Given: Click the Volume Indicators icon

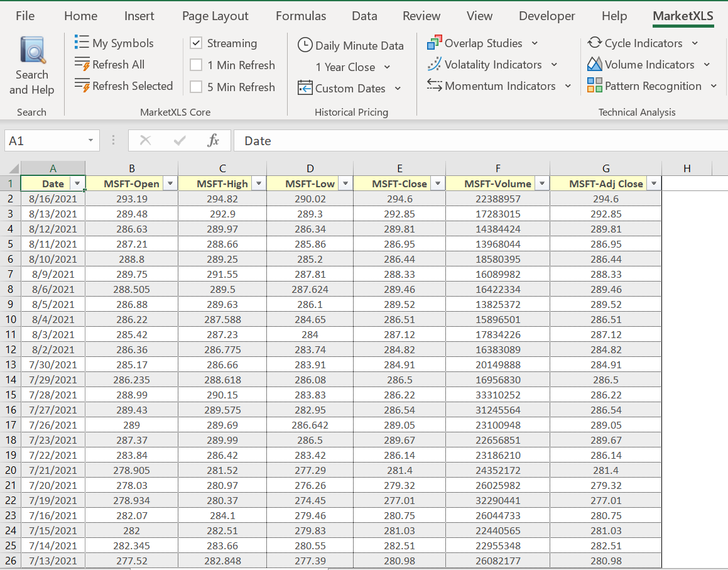Looking at the screenshot, I should tap(595, 64).
